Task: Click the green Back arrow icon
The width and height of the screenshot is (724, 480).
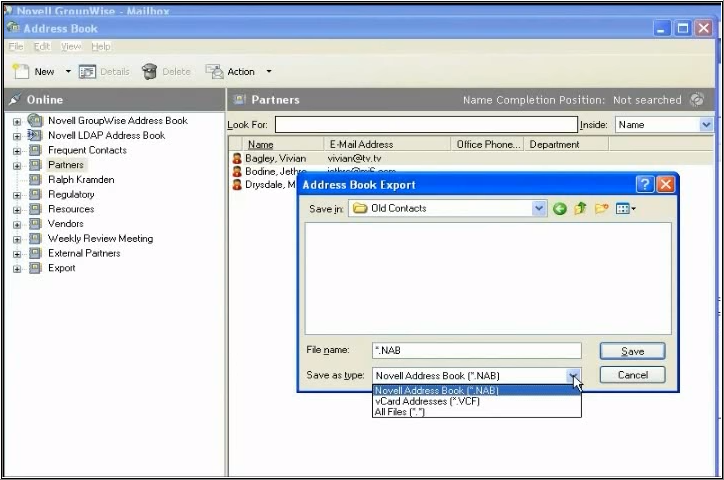Action: tap(560, 209)
